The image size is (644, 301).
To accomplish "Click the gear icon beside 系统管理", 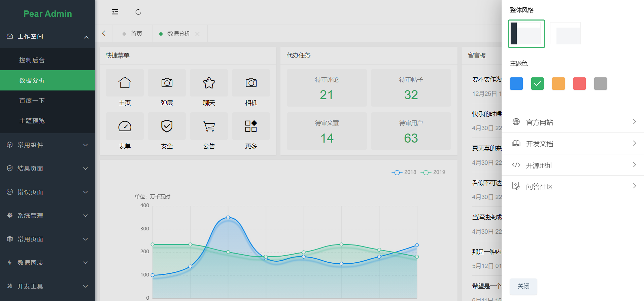I will (10, 216).
